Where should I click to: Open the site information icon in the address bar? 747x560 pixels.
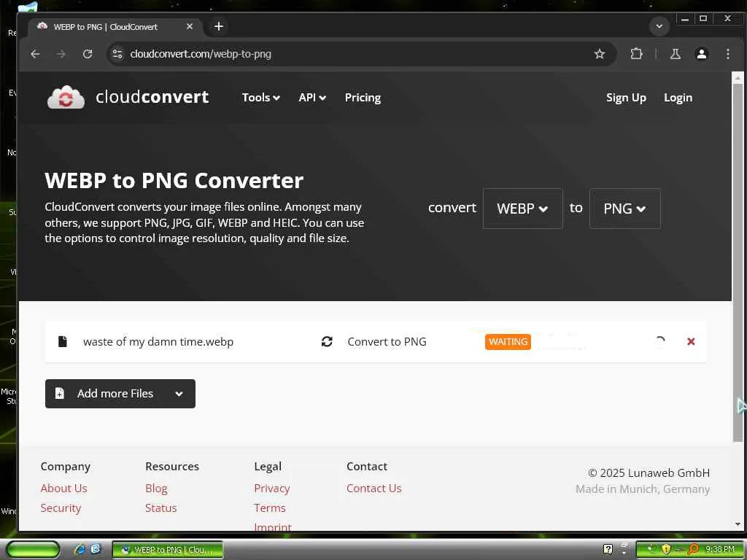click(117, 54)
